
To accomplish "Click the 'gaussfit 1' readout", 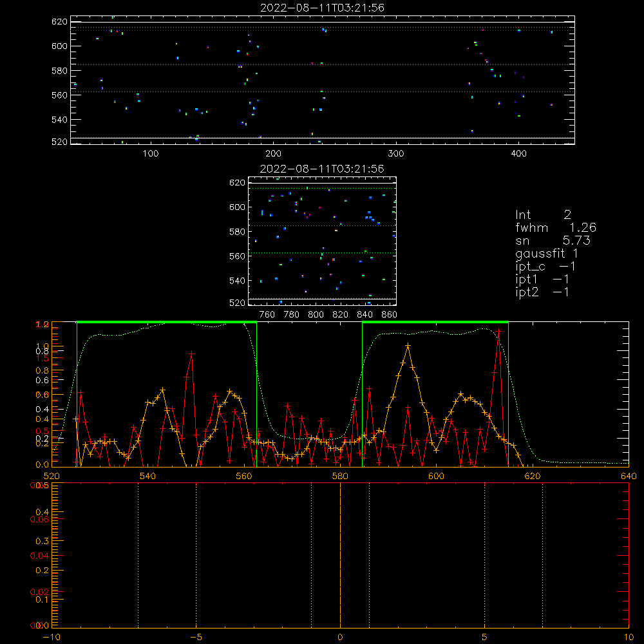I will click(x=547, y=253).
